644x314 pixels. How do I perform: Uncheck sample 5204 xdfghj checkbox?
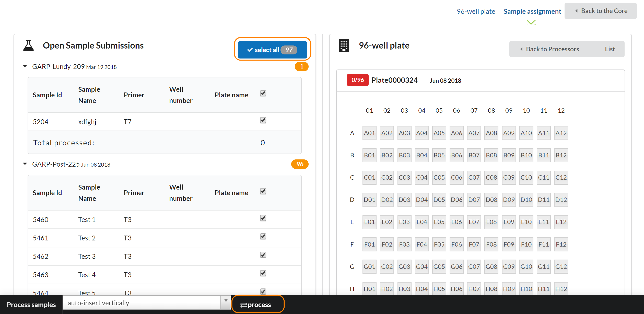click(263, 120)
